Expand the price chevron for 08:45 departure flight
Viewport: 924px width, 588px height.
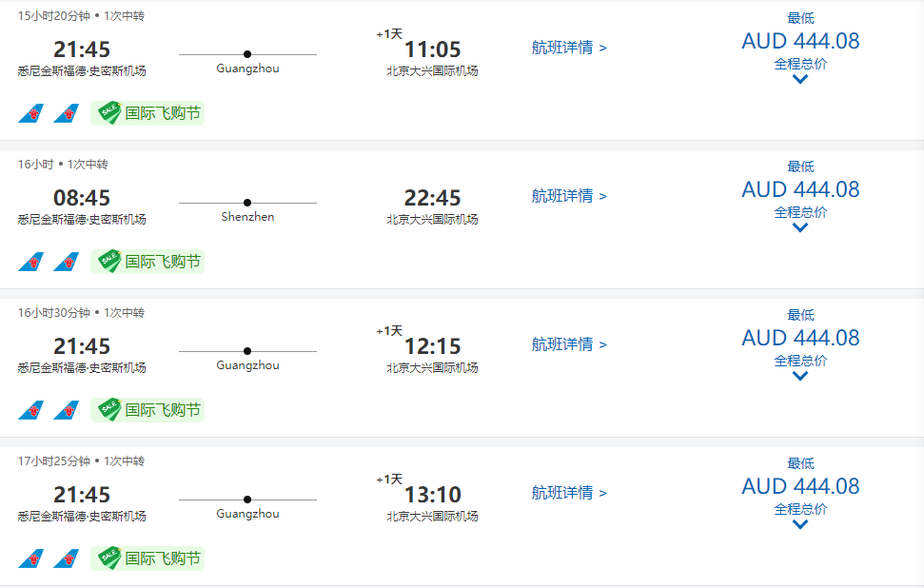800,227
